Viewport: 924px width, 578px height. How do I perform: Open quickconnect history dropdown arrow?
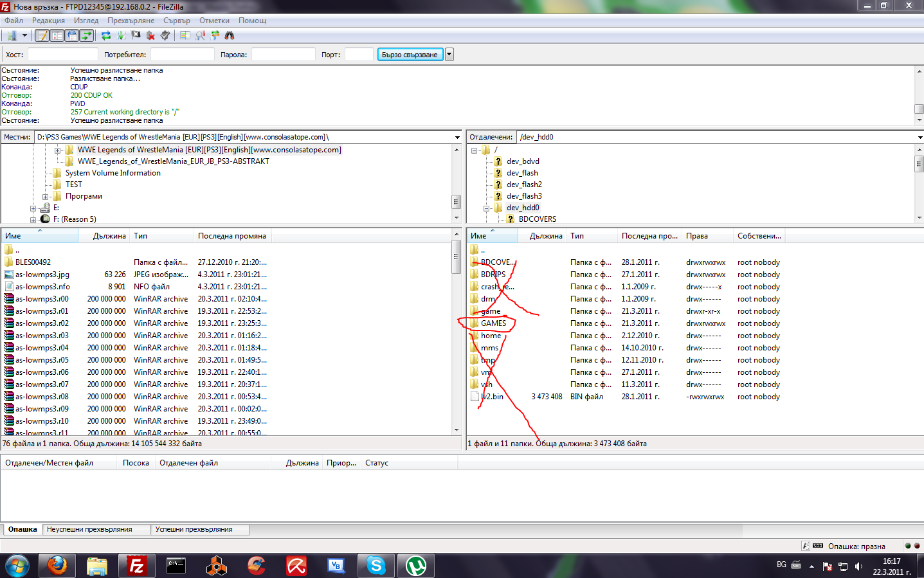point(449,55)
